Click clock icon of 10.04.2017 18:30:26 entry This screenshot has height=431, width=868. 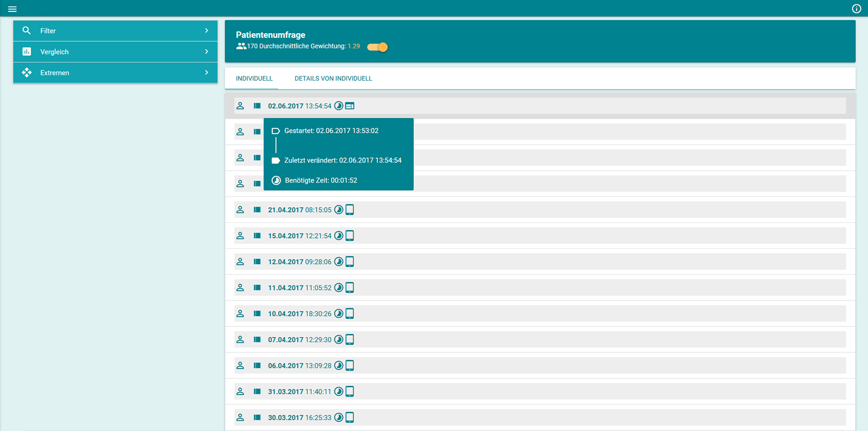tap(339, 314)
